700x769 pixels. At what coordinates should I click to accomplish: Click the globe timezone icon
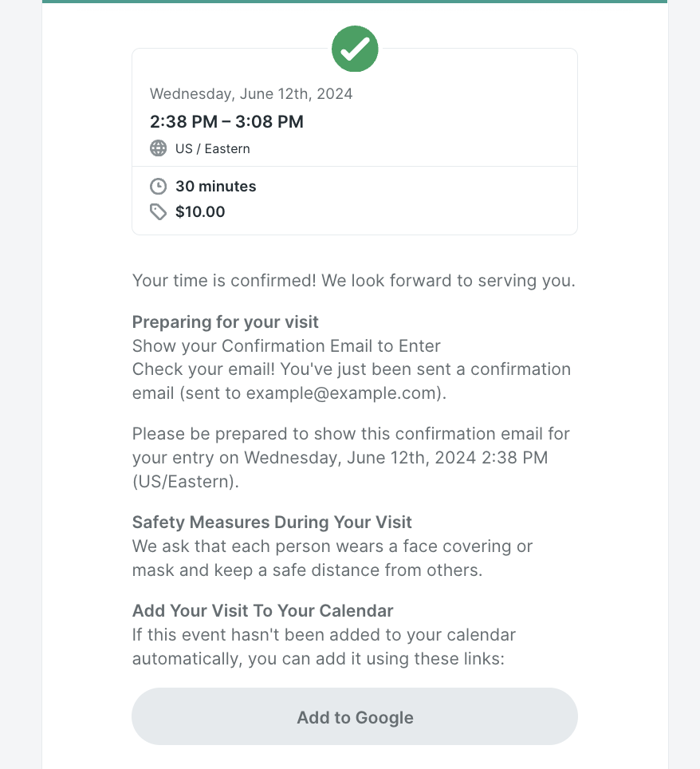click(158, 148)
